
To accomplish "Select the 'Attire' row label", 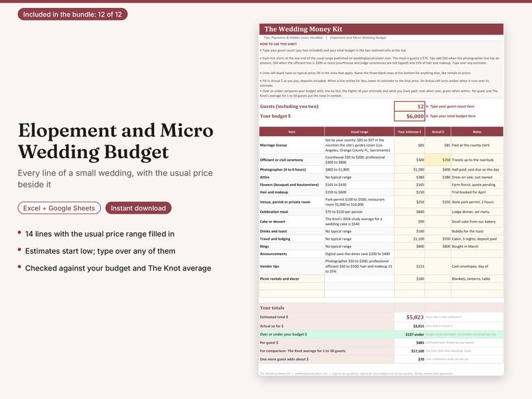I will [x=265, y=177].
